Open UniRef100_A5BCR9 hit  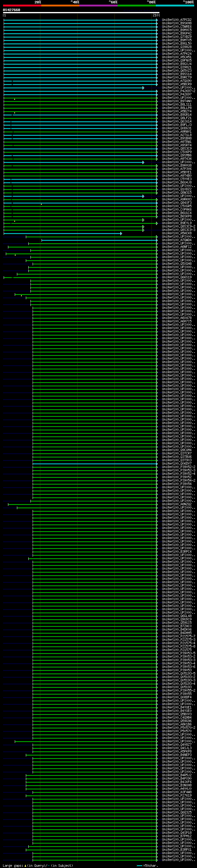click(x=177, y=84)
